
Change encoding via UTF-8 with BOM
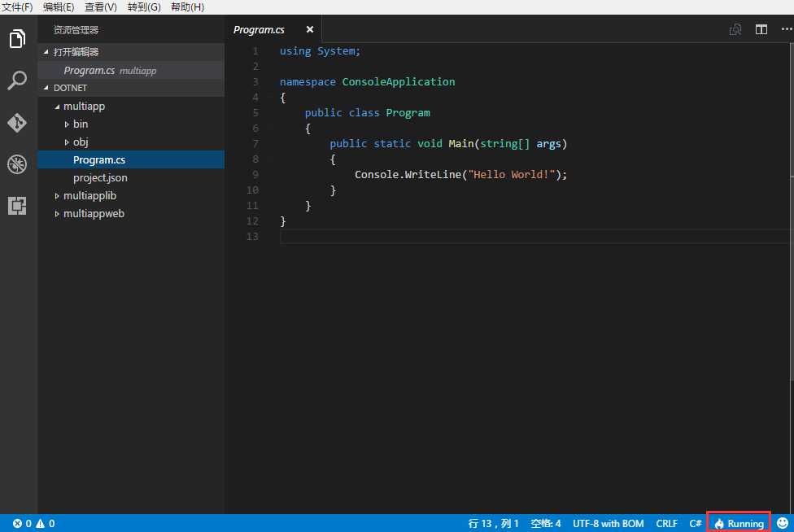click(609, 523)
